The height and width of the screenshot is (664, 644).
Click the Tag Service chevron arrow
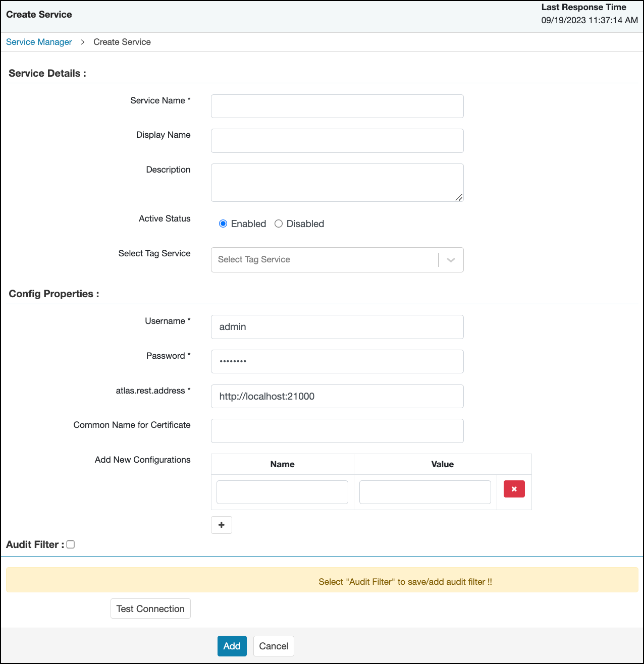pyautogui.click(x=451, y=260)
